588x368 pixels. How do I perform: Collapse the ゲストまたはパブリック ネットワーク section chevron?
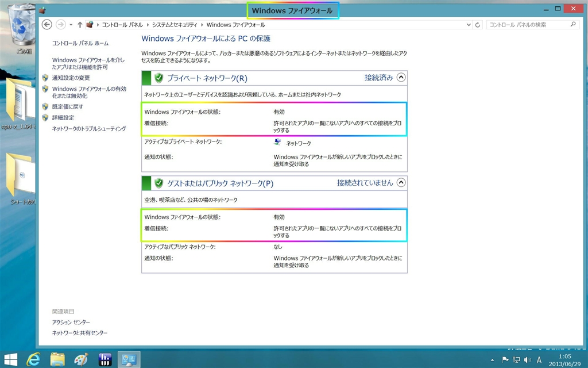(401, 182)
